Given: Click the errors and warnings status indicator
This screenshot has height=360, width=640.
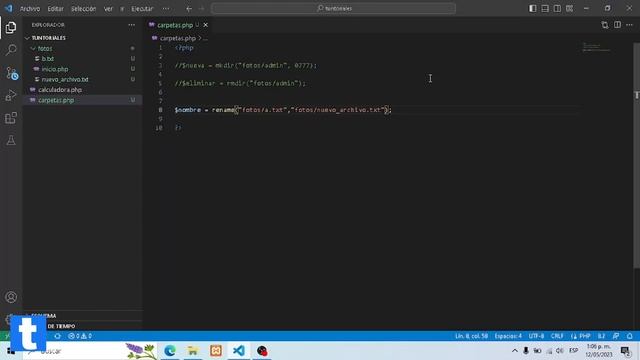Looking at the screenshot, I should (x=80, y=336).
